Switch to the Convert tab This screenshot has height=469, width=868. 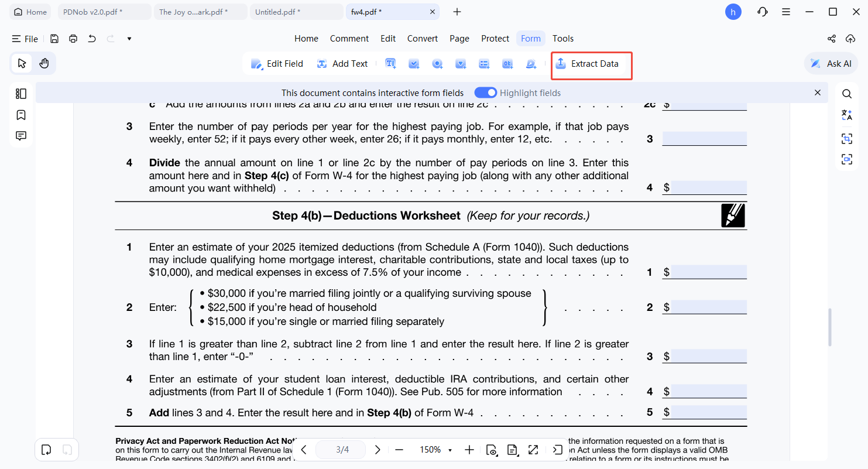[x=422, y=38]
